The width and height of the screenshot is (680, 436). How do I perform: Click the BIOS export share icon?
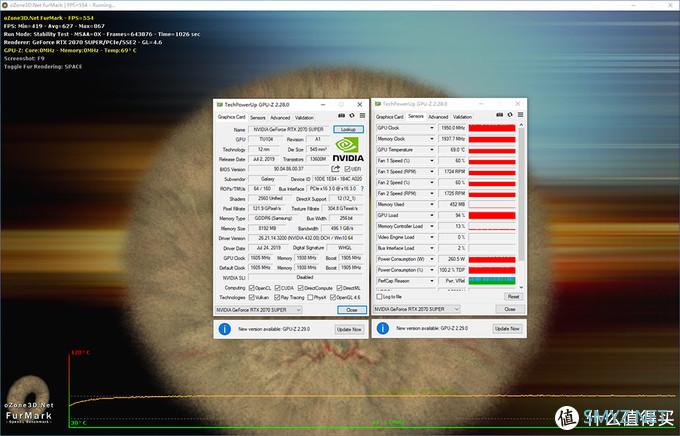(336, 168)
